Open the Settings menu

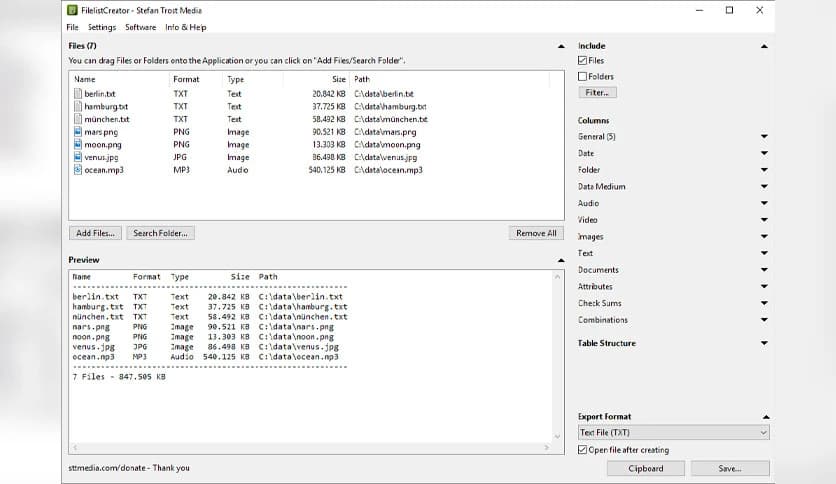tap(102, 27)
